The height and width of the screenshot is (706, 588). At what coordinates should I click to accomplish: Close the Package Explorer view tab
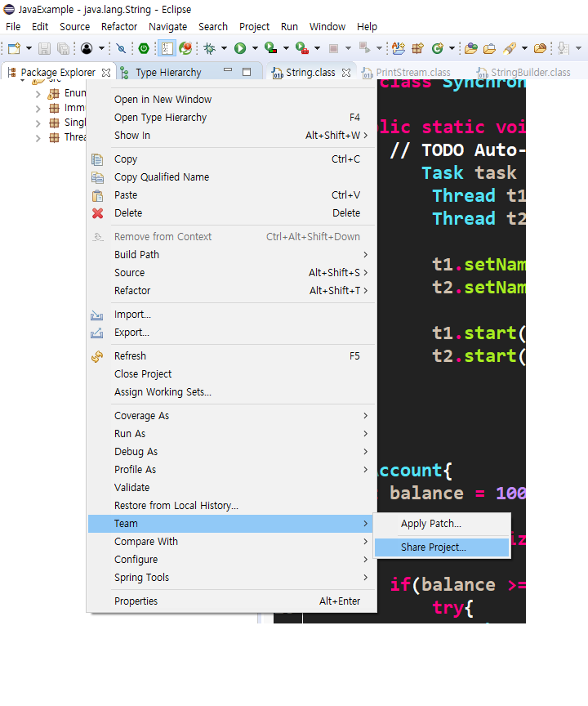(106, 73)
